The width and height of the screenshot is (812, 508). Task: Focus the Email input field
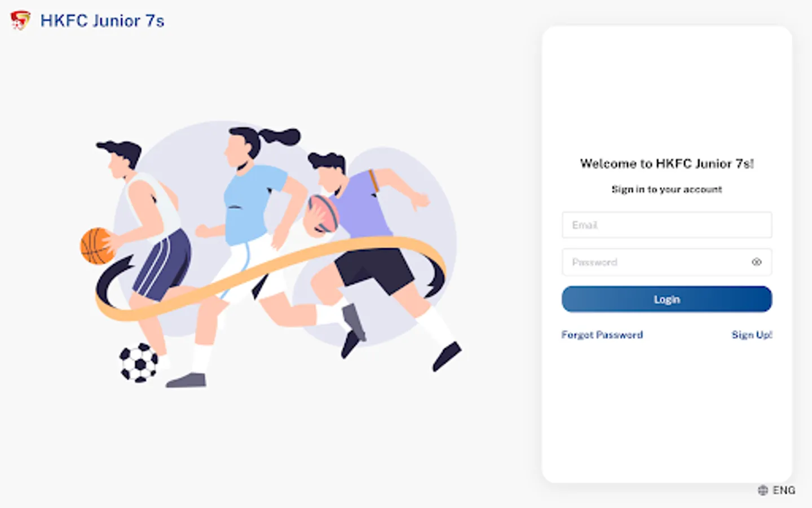(x=667, y=225)
